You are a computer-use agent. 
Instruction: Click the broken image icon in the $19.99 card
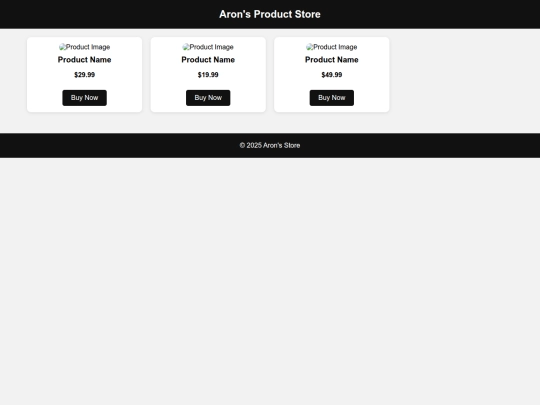(x=186, y=47)
